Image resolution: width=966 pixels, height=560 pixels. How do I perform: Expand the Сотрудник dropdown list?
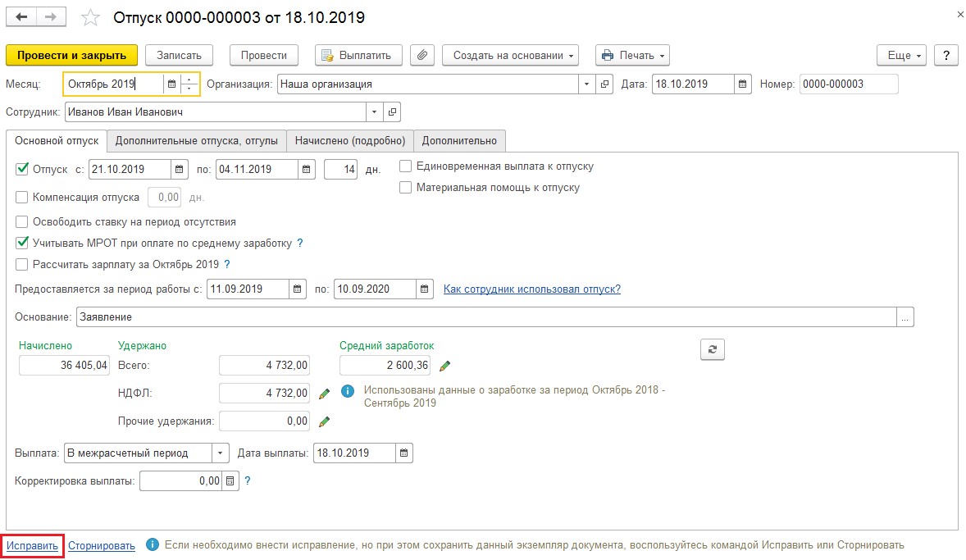[x=375, y=112]
